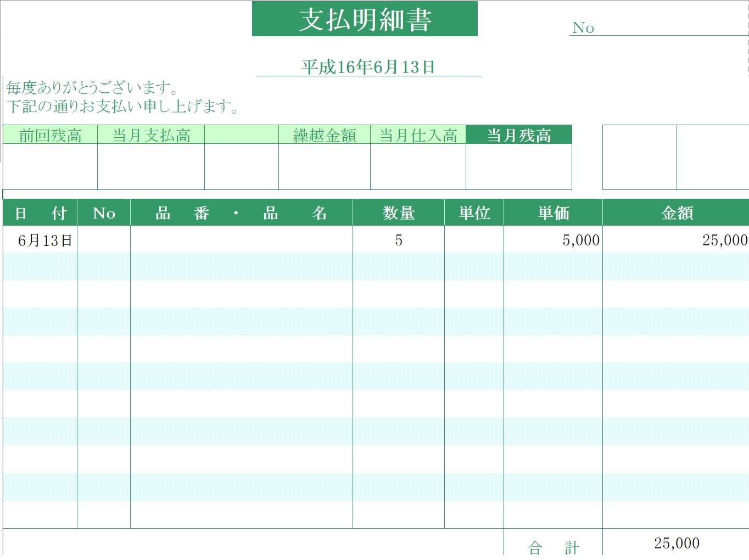This screenshot has height=560, width=749.
Task: Click the 単位 column header
Action: (474, 213)
